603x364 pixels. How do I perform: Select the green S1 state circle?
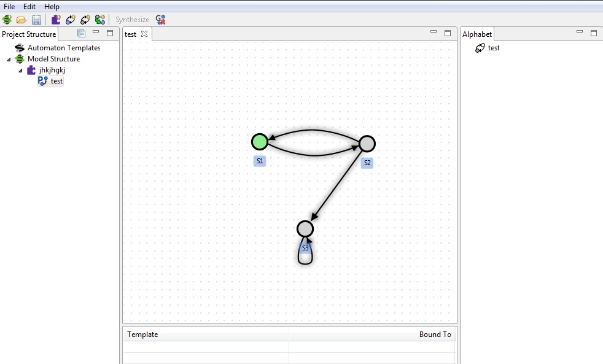click(260, 142)
